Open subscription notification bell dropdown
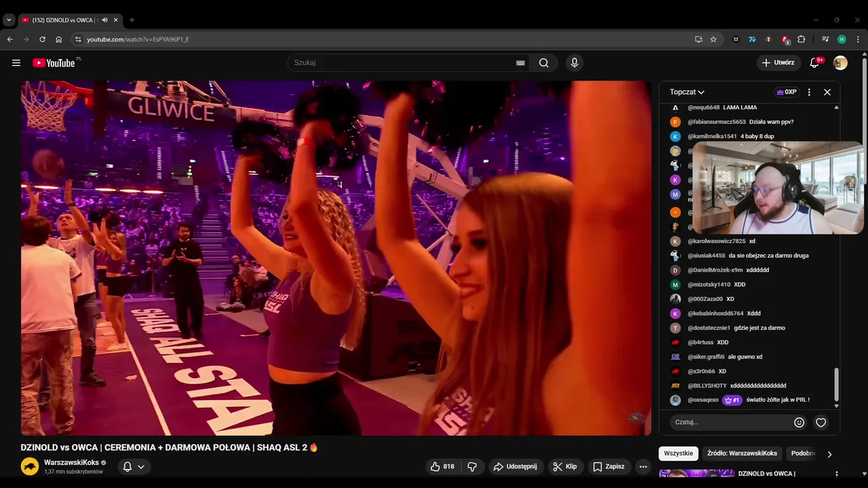The height and width of the screenshot is (488, 868). coord(134,466)
